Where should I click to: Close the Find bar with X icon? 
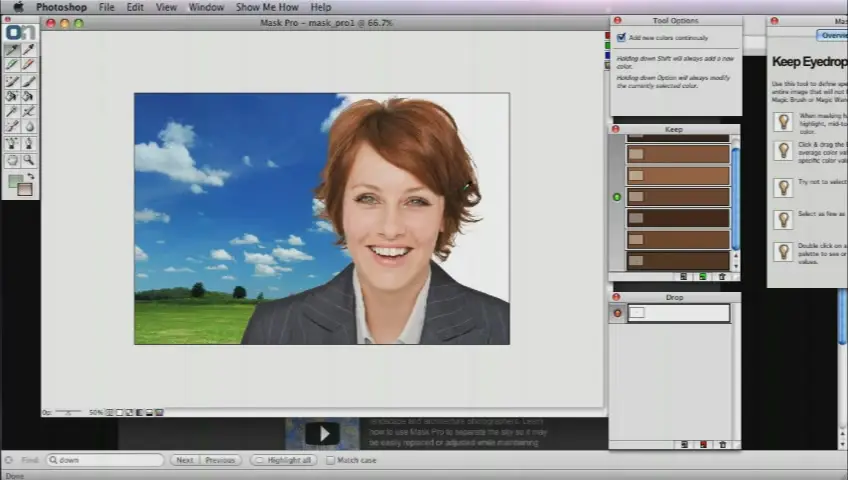click(x=9, y=460)
